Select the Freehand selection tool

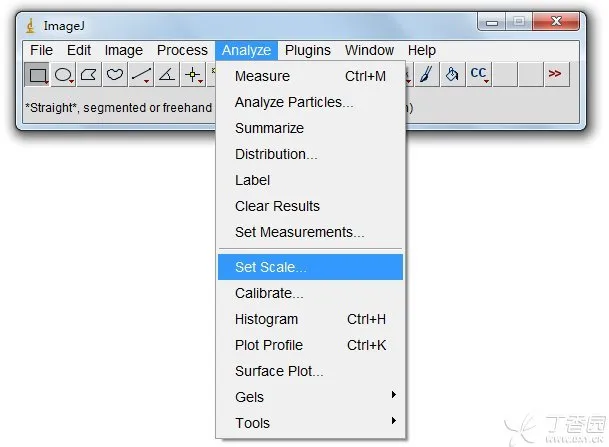pos(115,75)
